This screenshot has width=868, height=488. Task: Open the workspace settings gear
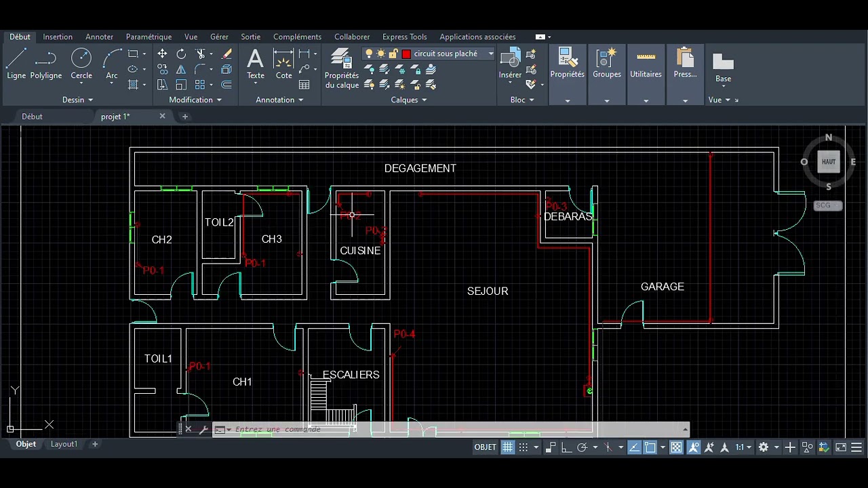(764, 447)
